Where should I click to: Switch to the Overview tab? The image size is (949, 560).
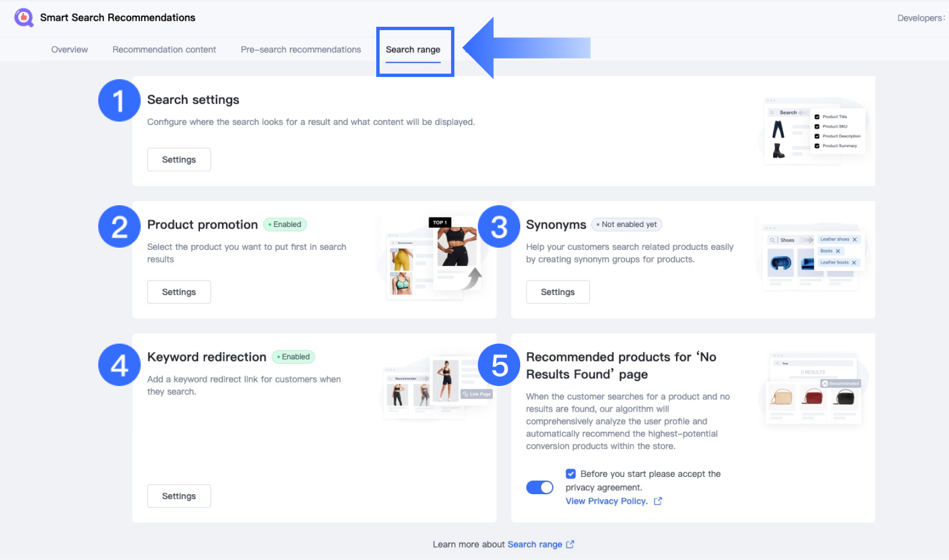[70, 50]
